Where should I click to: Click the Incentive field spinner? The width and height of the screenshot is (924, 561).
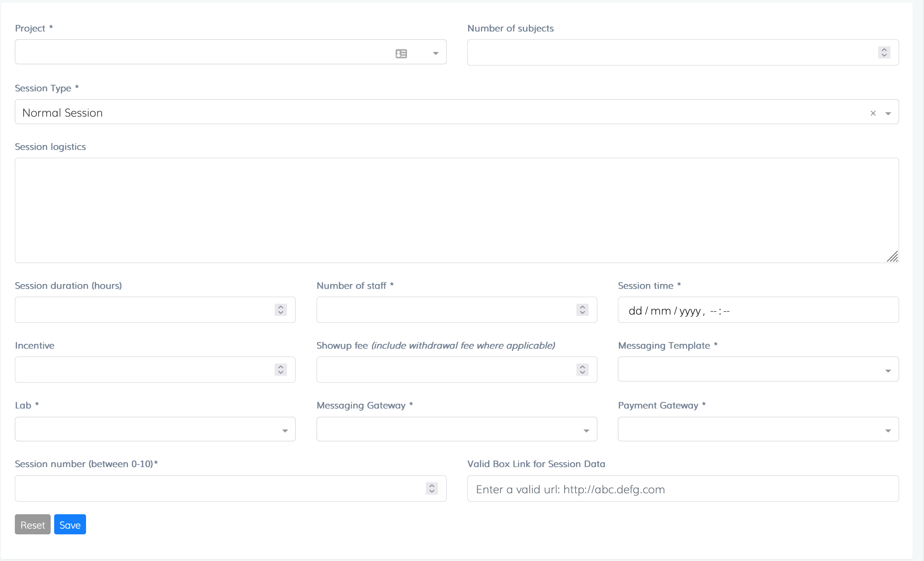pos(281,370)
